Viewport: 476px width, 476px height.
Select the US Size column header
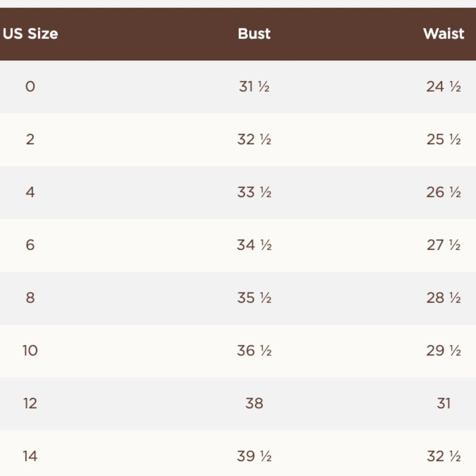30,34
